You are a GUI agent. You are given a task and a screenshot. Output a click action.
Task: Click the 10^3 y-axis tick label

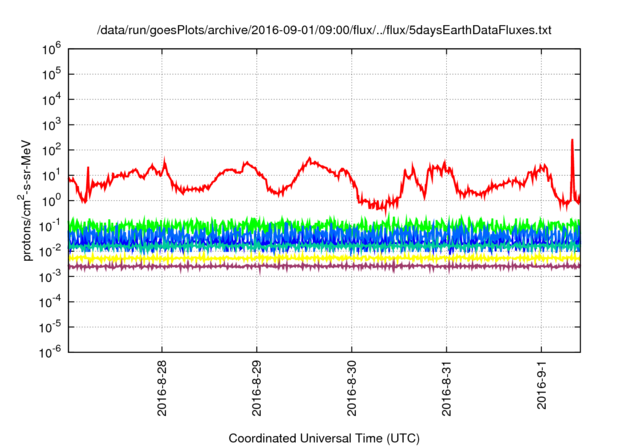(x=52, y=124)
